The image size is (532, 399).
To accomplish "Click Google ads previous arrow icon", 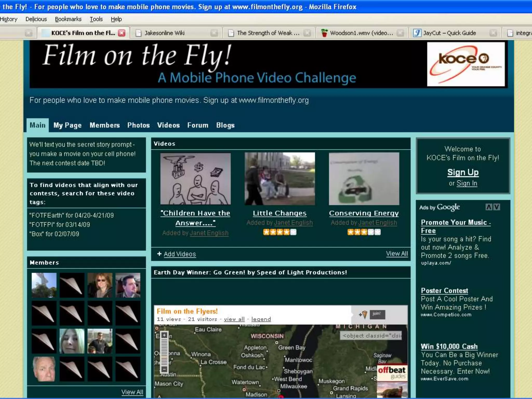I will [x=489, y=207].
